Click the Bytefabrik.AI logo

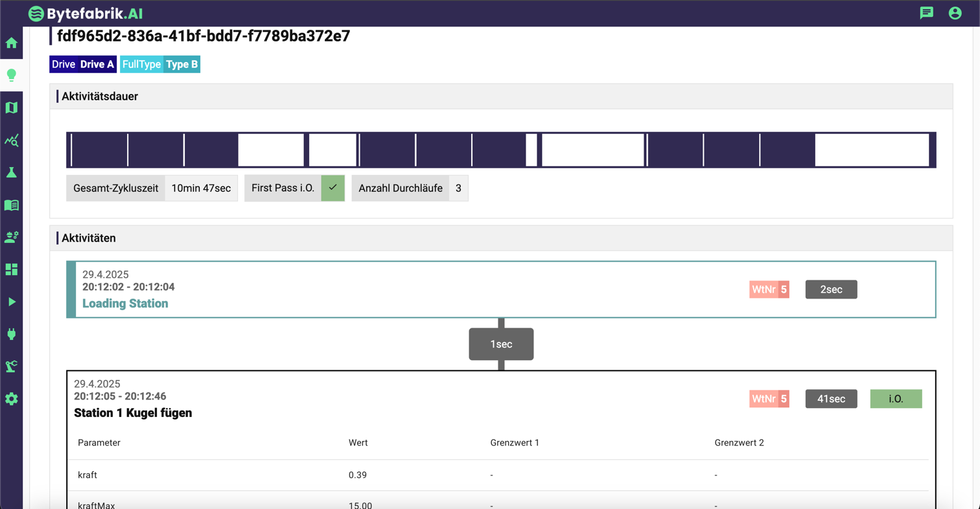85,13
